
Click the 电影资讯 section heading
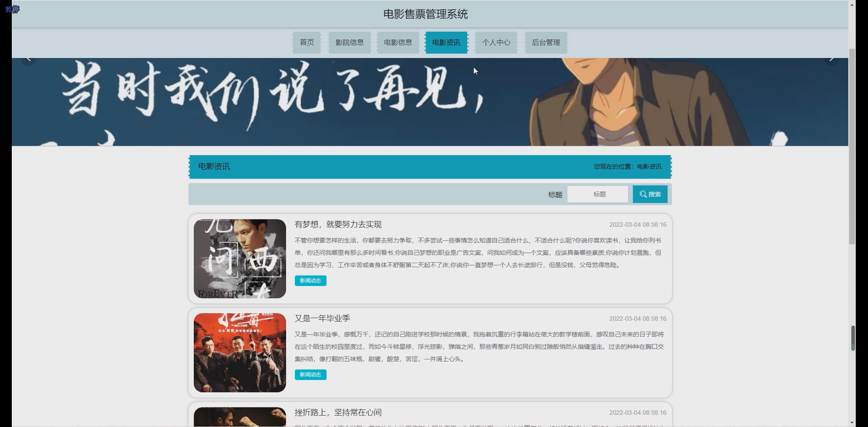pyautogui.click(x=214, y=166)
